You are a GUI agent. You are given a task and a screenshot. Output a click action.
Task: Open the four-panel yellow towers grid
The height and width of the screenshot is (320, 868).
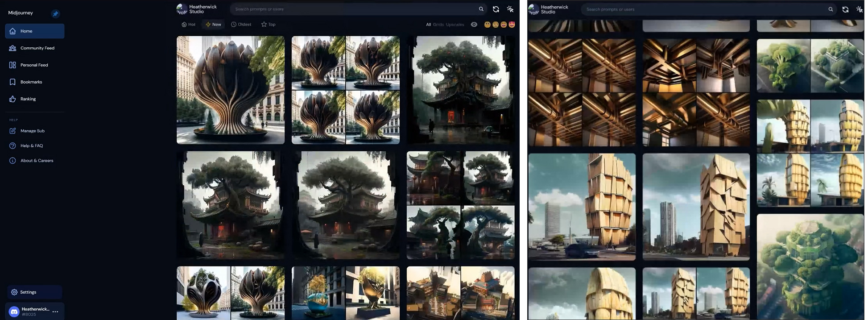pos(810,153)
